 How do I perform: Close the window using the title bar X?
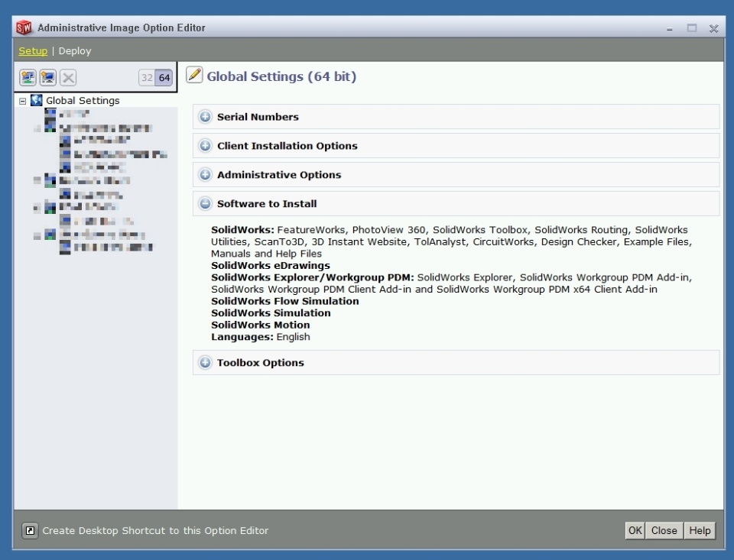(x=714, y=28)
